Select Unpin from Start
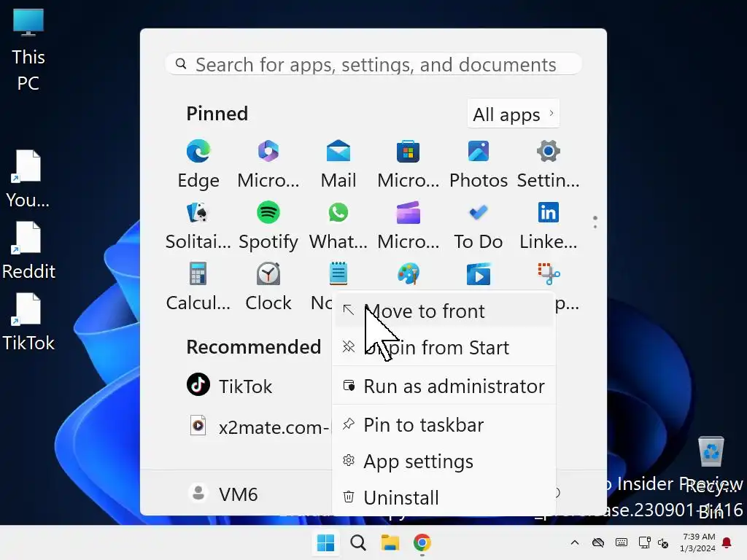This screenshot has width=747, height=560. coord(444,347)
